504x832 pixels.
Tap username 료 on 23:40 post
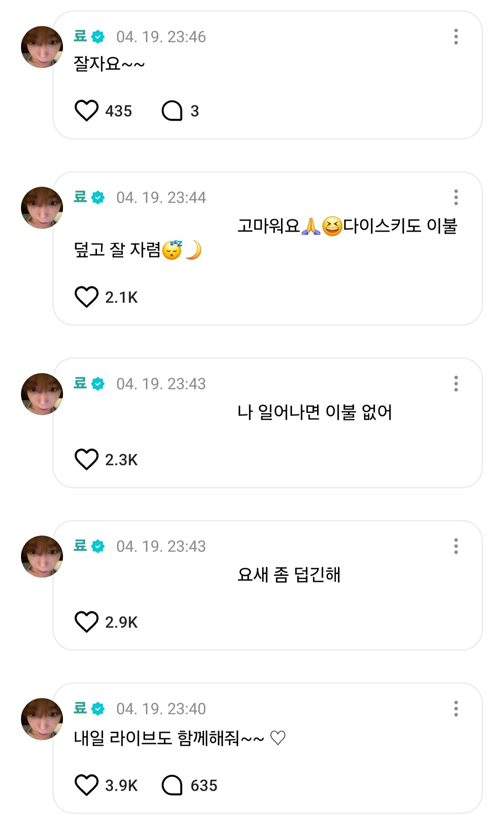tap(80, 708)
